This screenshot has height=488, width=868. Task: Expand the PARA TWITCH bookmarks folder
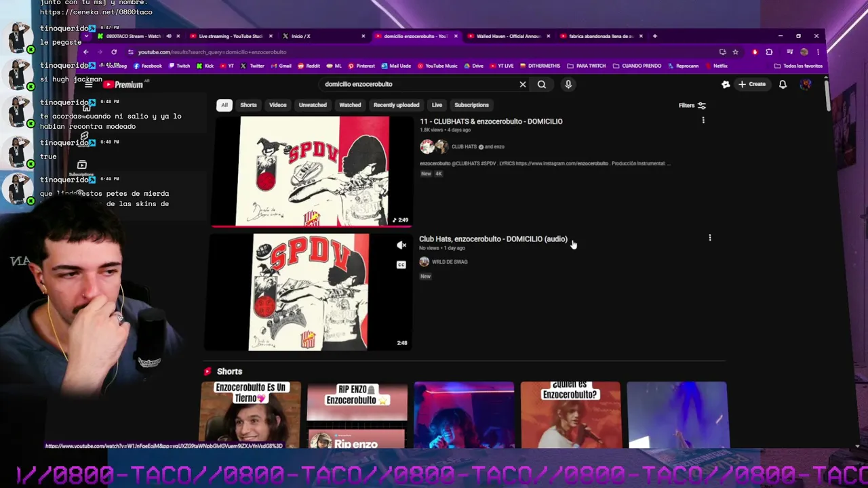[x=587, y=66]
